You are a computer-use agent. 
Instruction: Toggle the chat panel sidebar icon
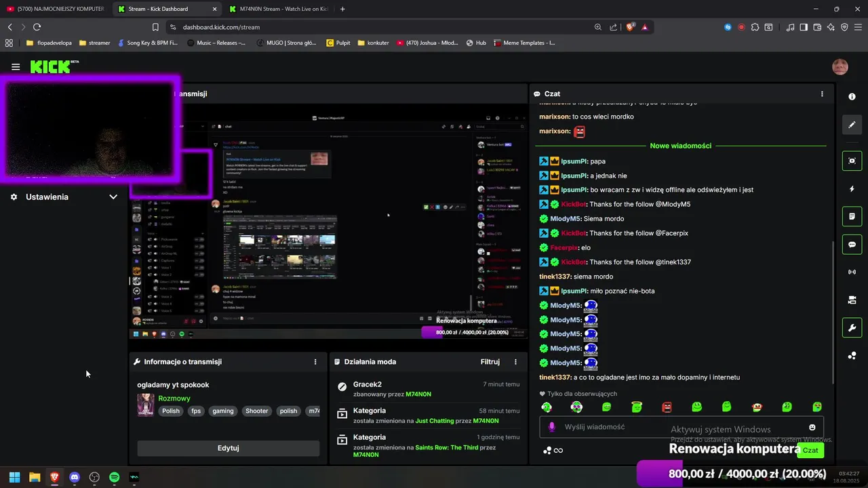[852, 244]
